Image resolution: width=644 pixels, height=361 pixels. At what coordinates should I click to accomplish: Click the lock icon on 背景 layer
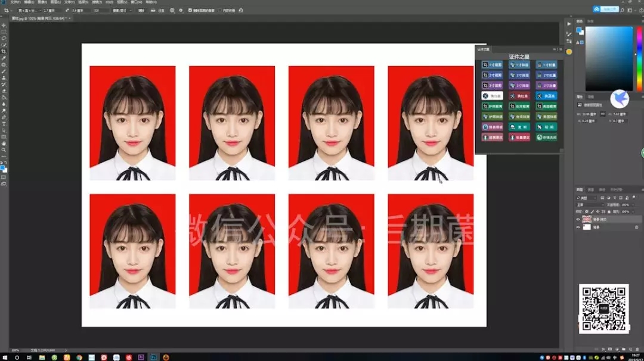tap(637, 227)
